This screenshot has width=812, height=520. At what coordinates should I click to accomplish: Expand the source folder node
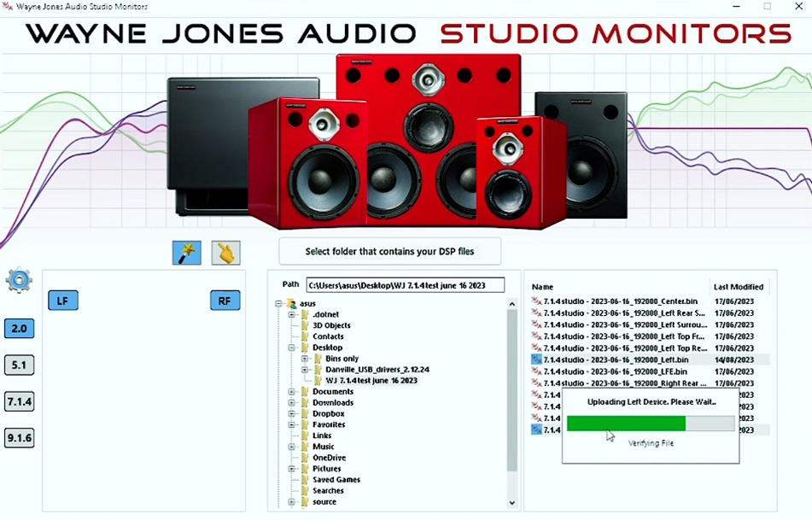pos(291,502)
